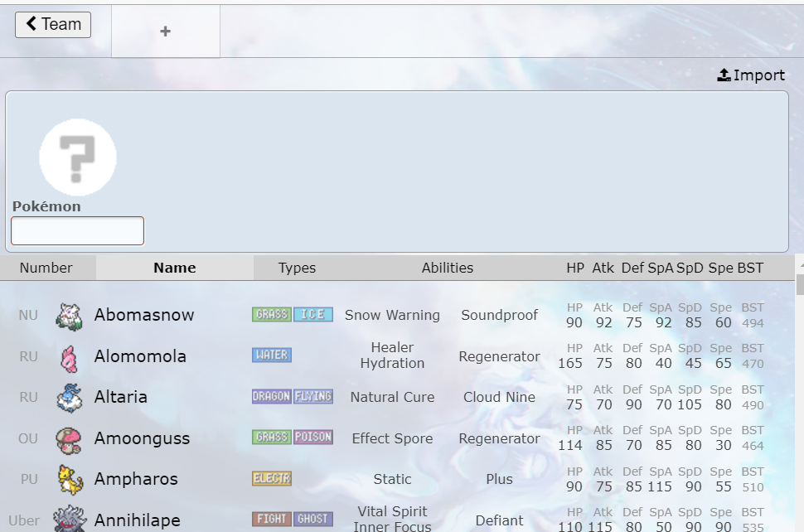The image size is (804, 532).
Task: Click the NU tier label for Abomasnow
Action: coord(28,315)
